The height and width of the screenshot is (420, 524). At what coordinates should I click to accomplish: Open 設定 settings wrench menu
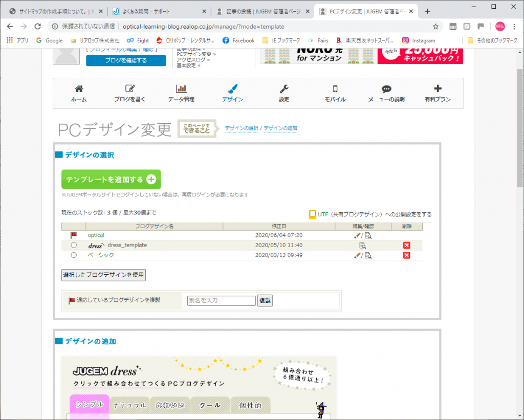pyautogui.click(x=283, y=93)
